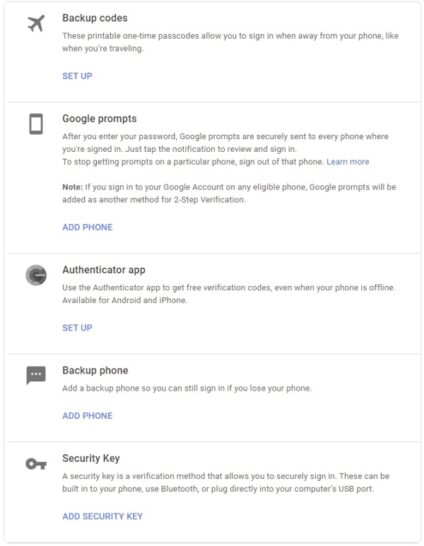Click the Authenticator app heading

[x=104, y=270]
